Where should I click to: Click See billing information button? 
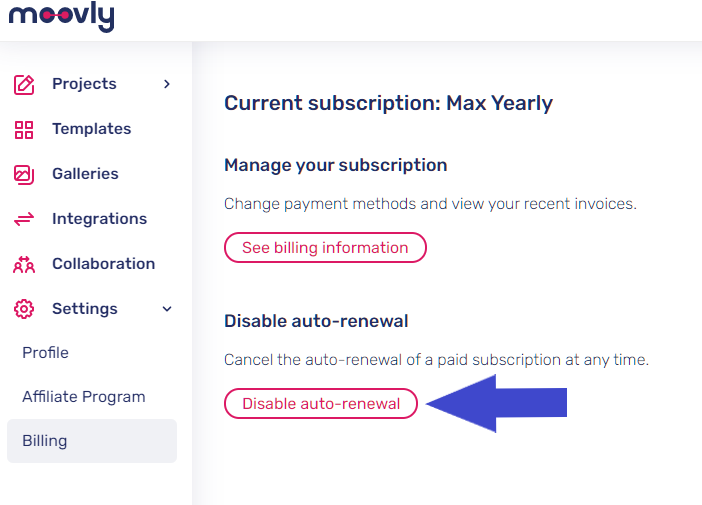pyautogui.click(x=325, y=248)
